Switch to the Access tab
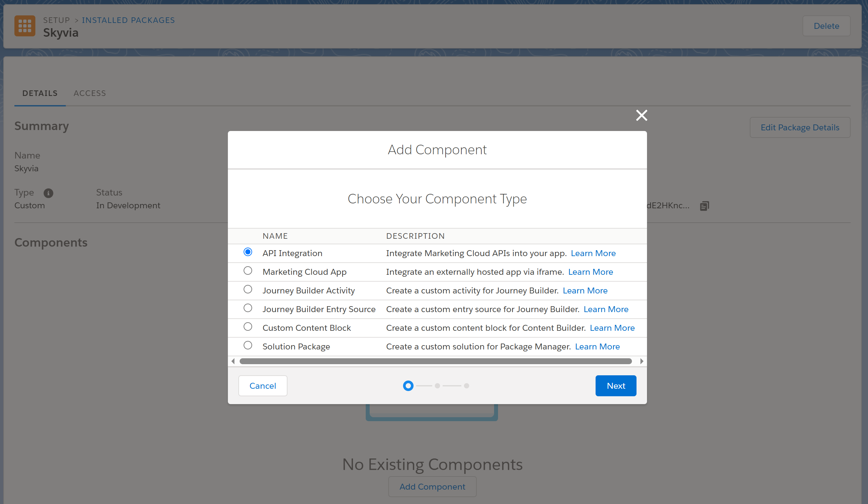This screenshot has height=504, width=868. tap(90, 93)
